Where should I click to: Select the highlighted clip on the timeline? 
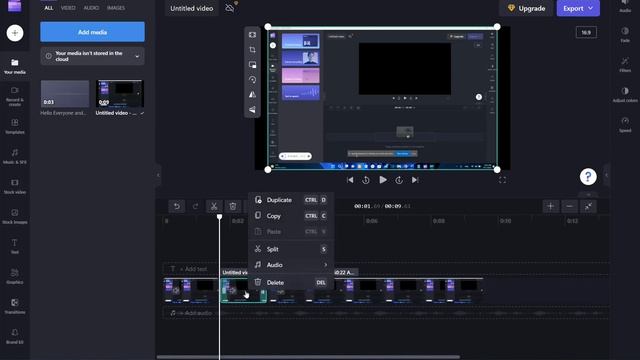pos(244,290)
